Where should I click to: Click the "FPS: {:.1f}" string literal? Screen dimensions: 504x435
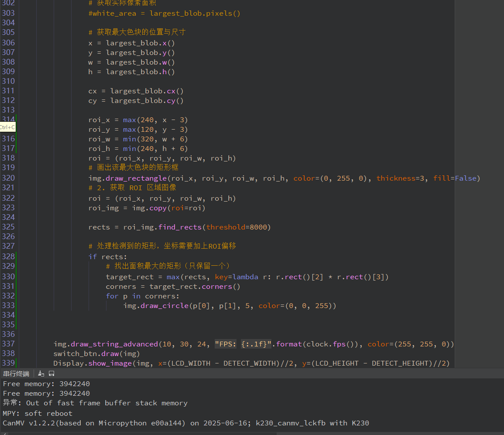pos(243,344)
